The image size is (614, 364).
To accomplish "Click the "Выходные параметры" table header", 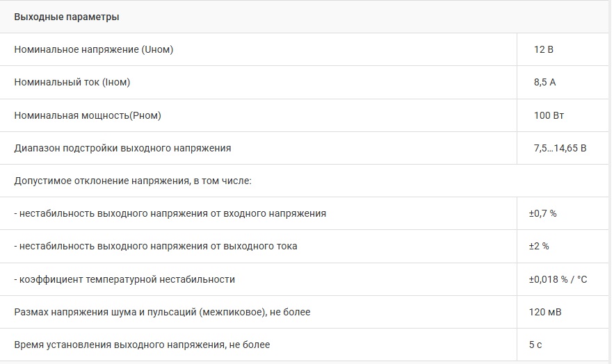I will [67, 17].
